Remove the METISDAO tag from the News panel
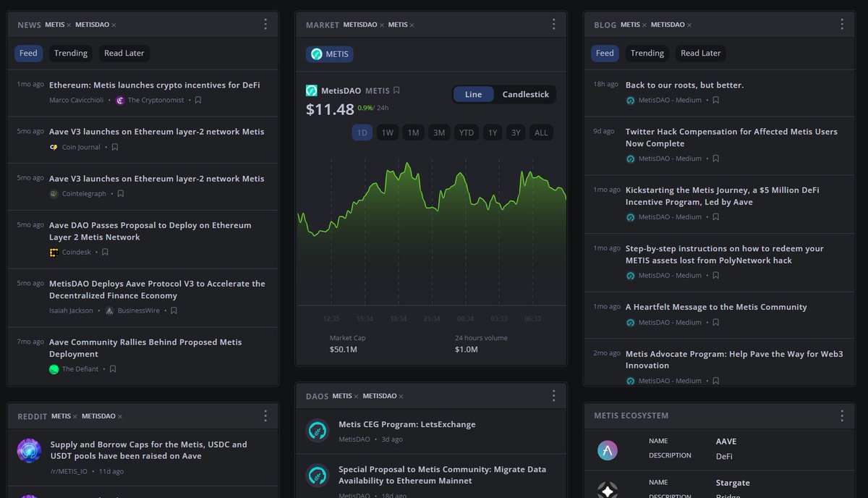 click(x=114, y=25)
